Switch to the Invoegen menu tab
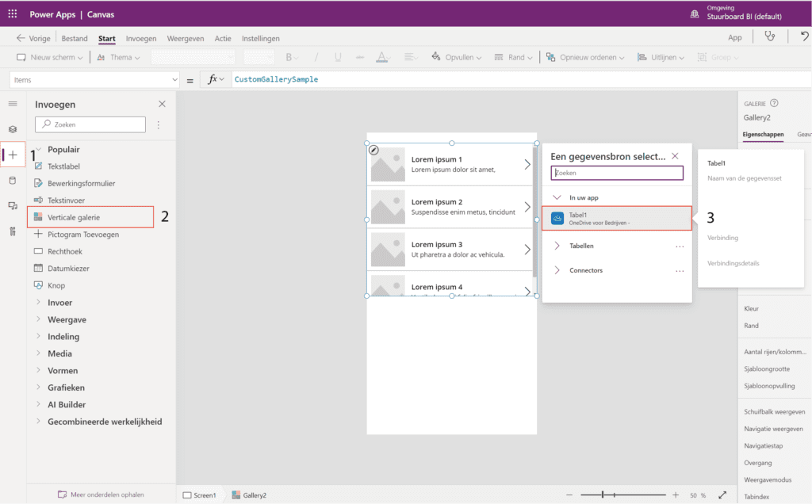The image size is (812, 504). [x=141, y=38]
